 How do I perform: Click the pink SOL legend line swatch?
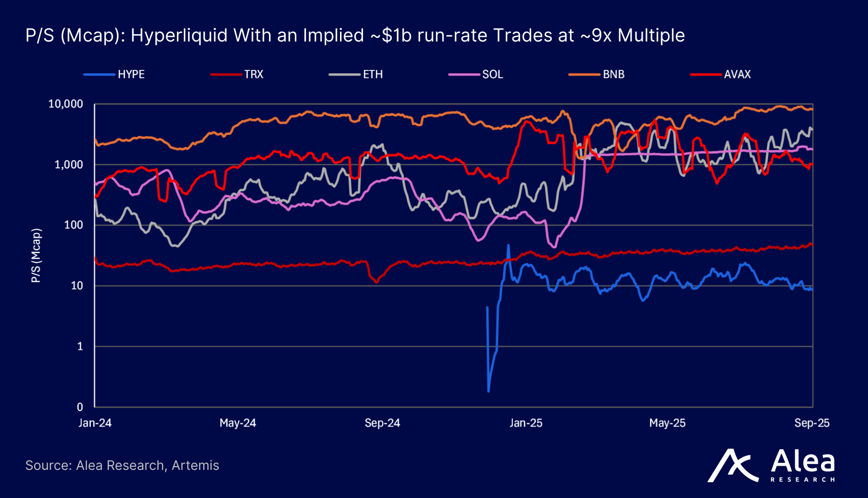(x=464, y=75)
